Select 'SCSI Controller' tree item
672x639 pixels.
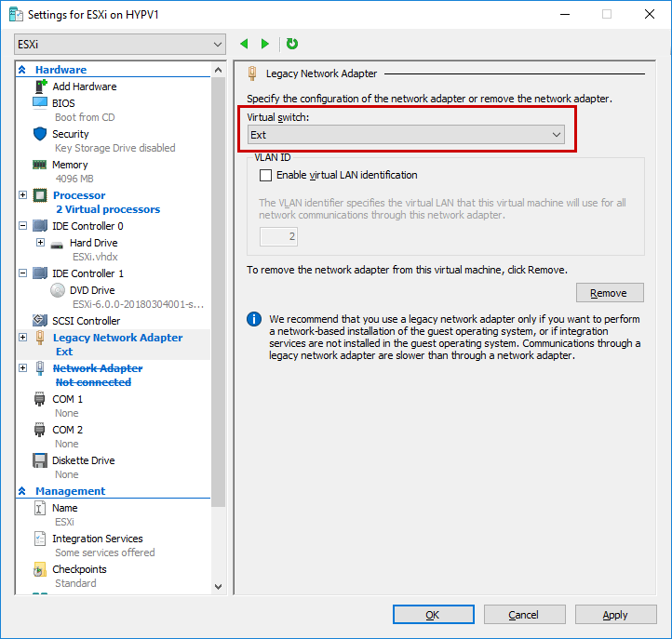[x=87, y=321]
